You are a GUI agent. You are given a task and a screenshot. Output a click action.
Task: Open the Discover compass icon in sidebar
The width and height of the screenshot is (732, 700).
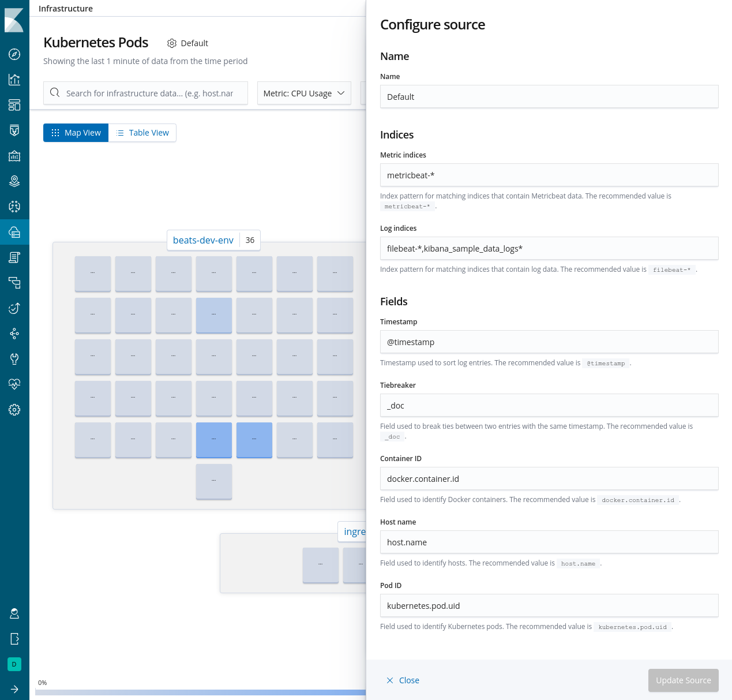(x=14, y=54)
